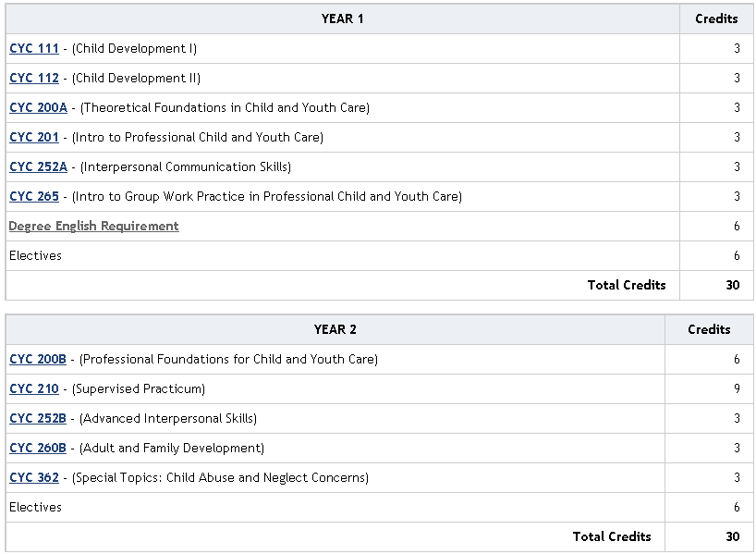Screen dimensions: 756x554
Task: Click the CYC 201 course link
Action: point(34,137)
